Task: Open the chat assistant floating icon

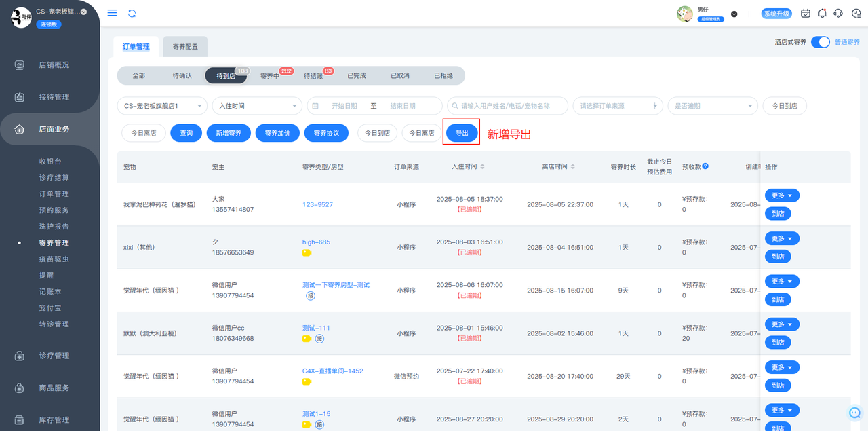Action: tap(855, 413)
